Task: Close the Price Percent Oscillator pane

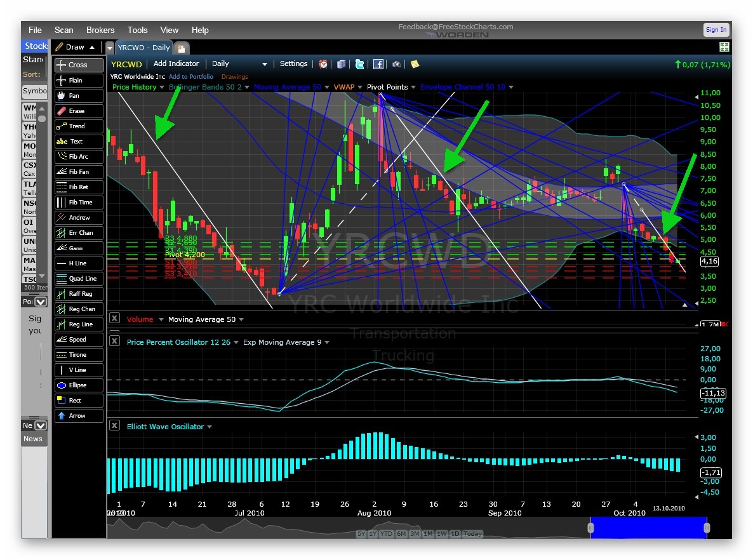Action: 114,340
